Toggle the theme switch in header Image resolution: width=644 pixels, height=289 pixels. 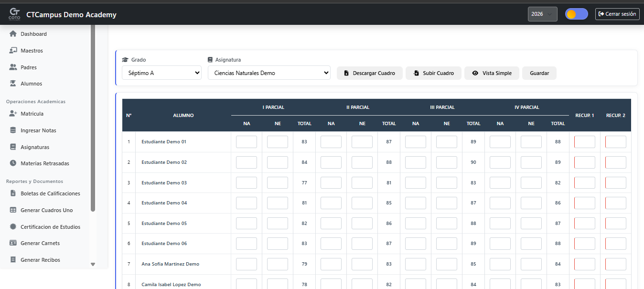click(x=576, y=14)
